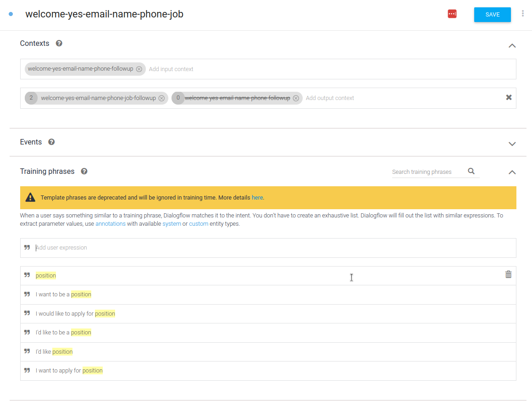Open the three-dot more options menu
Image resolution: width=532 pixels, height=406 pixels.
point(522,14)
